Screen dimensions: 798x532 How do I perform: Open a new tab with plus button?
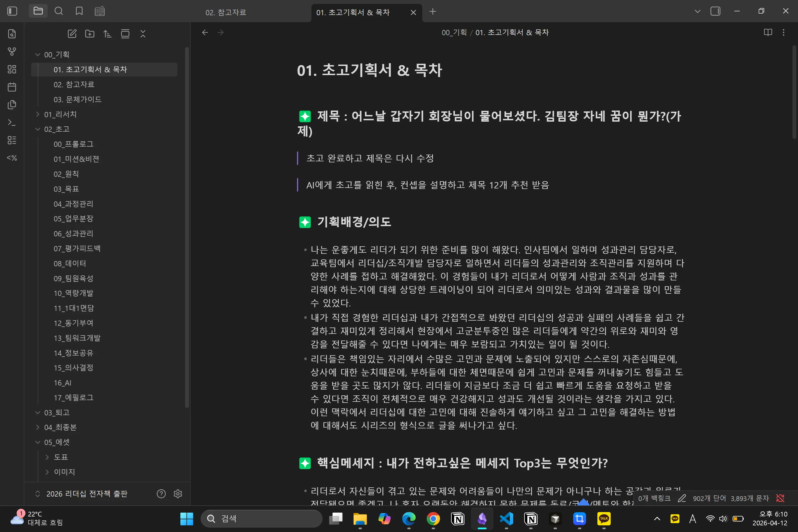coord(433,12)
